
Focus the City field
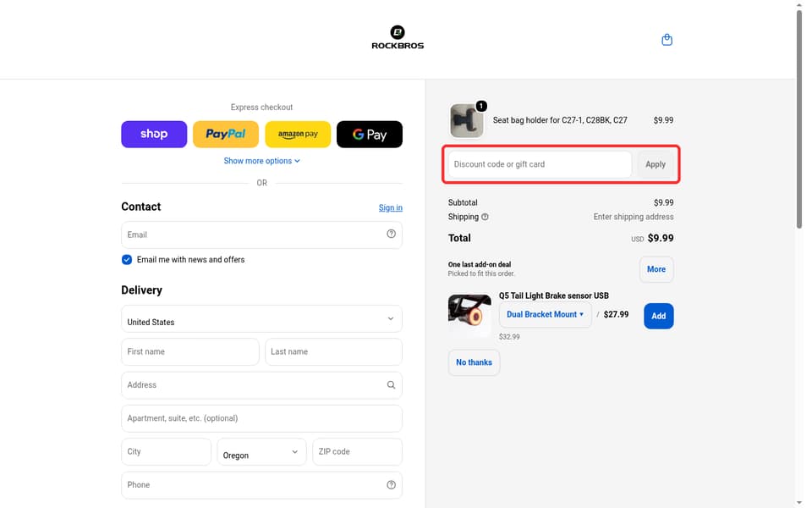click(x=167, y=451)
